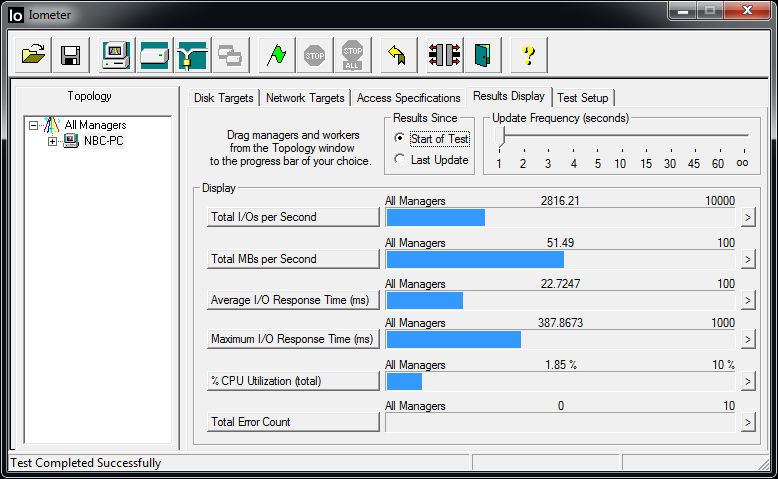
Task: Open chart arrow for Total Error Count
Action: tap(748, 422)
